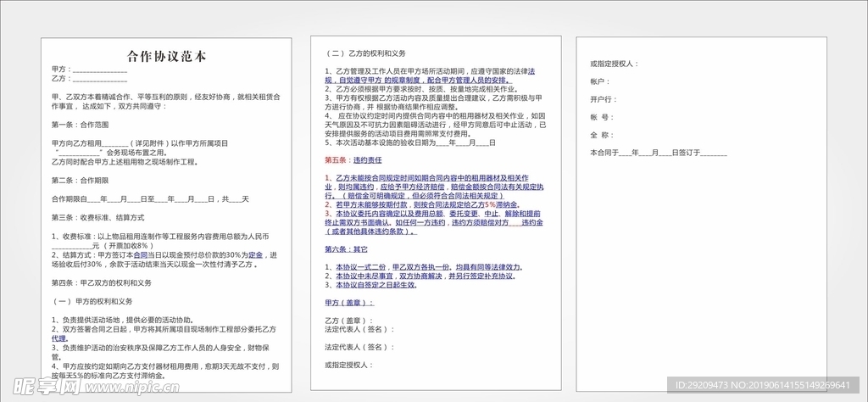
Task: Select the heading 第二条：合作期限
Action: click(x=81, y=180)
